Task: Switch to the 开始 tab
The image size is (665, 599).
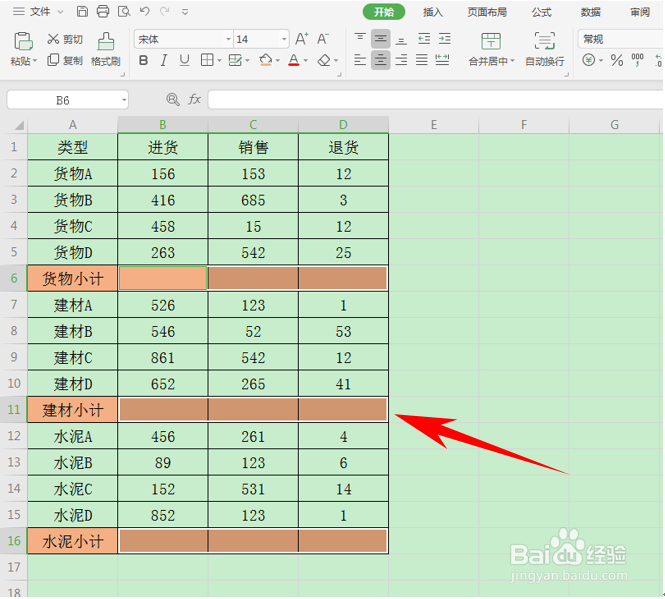Action: click(384, 12)
